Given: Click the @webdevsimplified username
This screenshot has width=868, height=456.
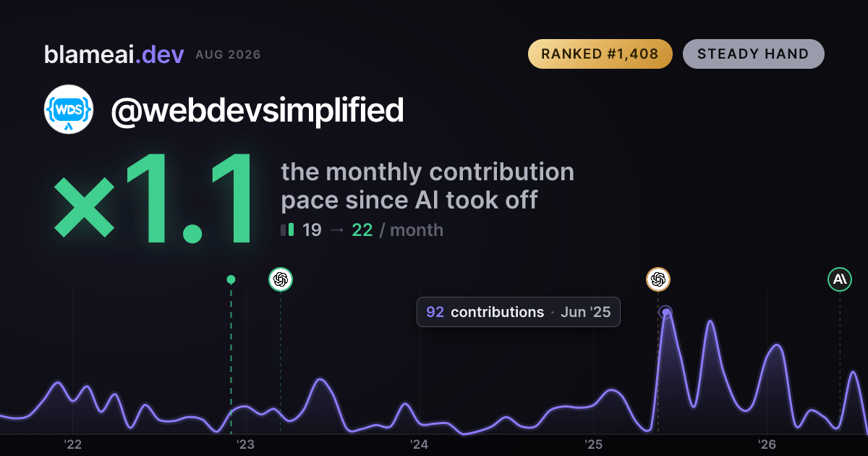Looking at the screenshot, I should 257,110.
